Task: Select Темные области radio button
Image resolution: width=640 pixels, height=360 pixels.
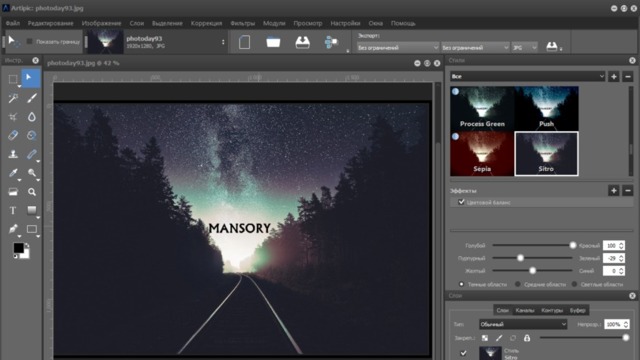Action: pyautogui.click(x=461, y=284)
